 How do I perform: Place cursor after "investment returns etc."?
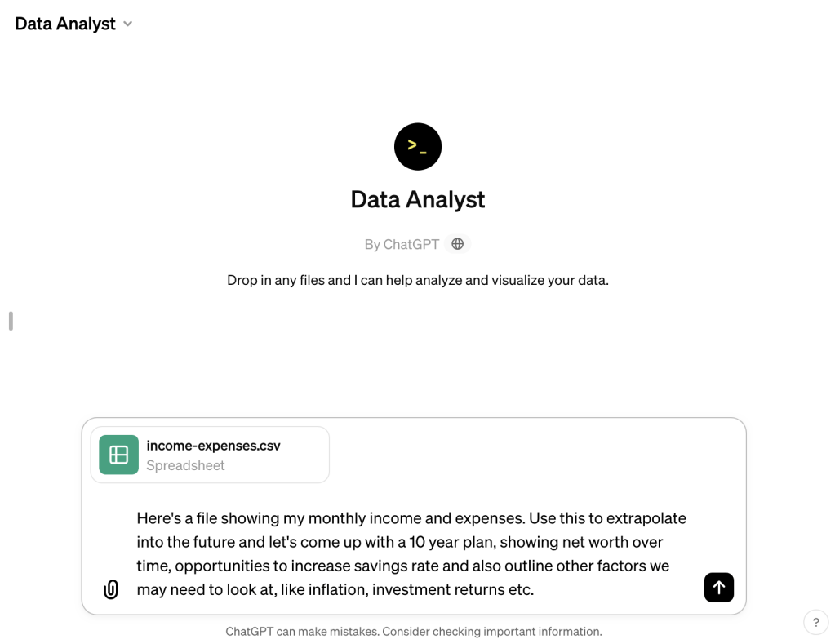click(x=535, y=589)
